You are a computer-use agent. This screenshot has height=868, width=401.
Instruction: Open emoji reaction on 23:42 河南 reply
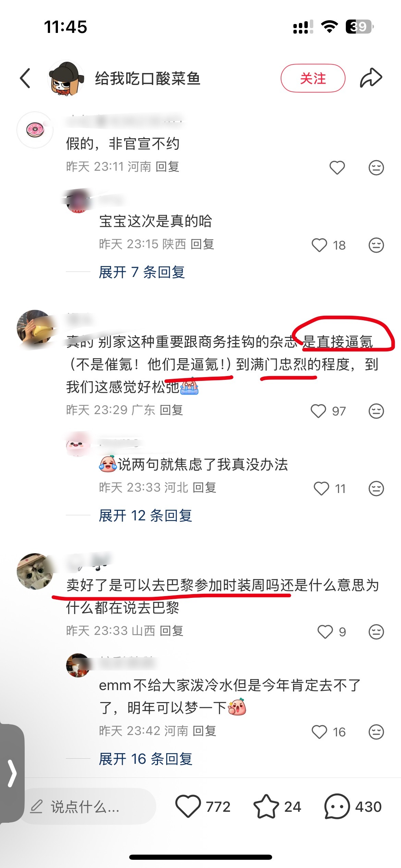(x=376, y=732)
